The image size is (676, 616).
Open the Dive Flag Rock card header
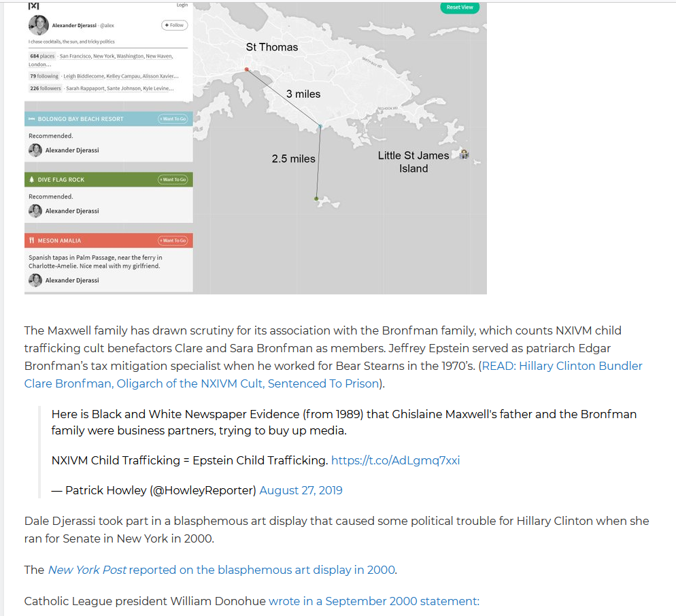[x=109, y=179]
